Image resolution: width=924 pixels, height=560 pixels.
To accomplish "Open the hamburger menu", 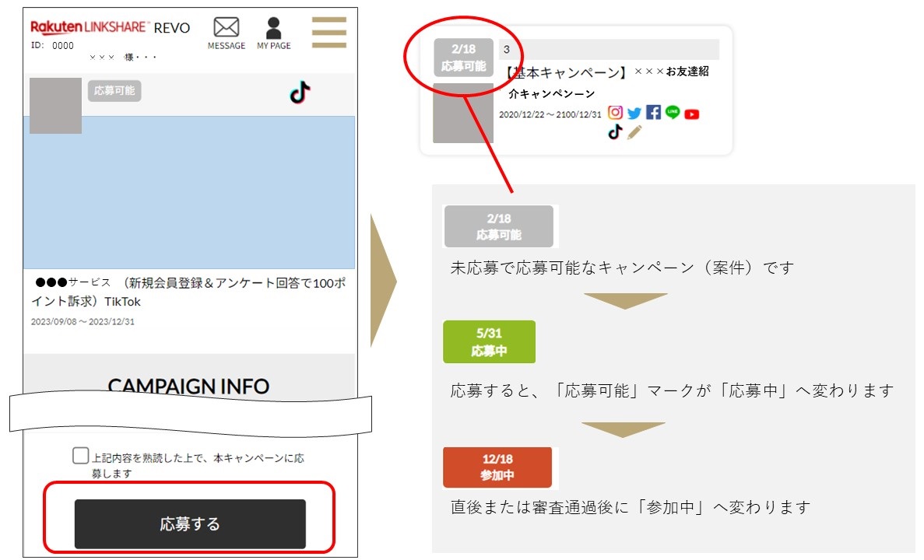I will pyautogui.click(x=328, y=33).
